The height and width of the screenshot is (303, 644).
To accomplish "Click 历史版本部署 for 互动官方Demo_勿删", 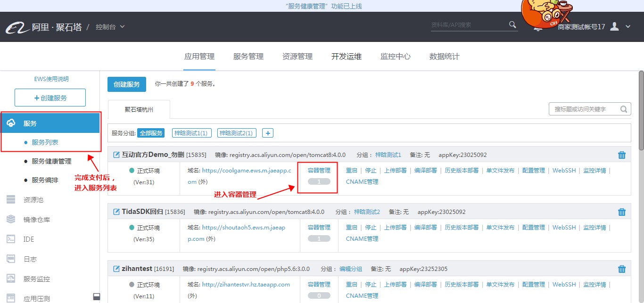I will [462, 171].
